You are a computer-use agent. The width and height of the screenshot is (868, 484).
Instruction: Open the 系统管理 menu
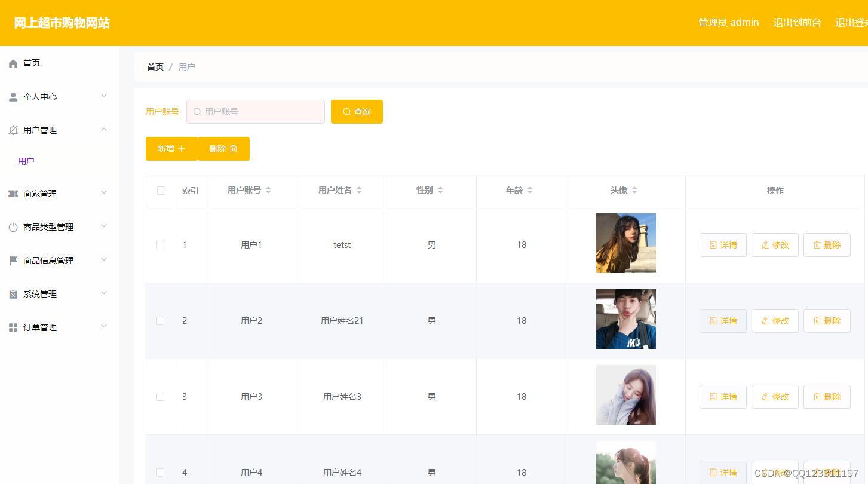[x=60, y=294]
